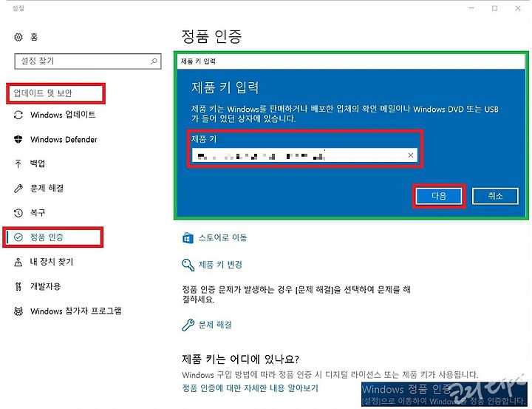Click the 제품 키는 어디에 있나요? heading
This screenshot has width=532, height=409.
[x=241, y=359]
